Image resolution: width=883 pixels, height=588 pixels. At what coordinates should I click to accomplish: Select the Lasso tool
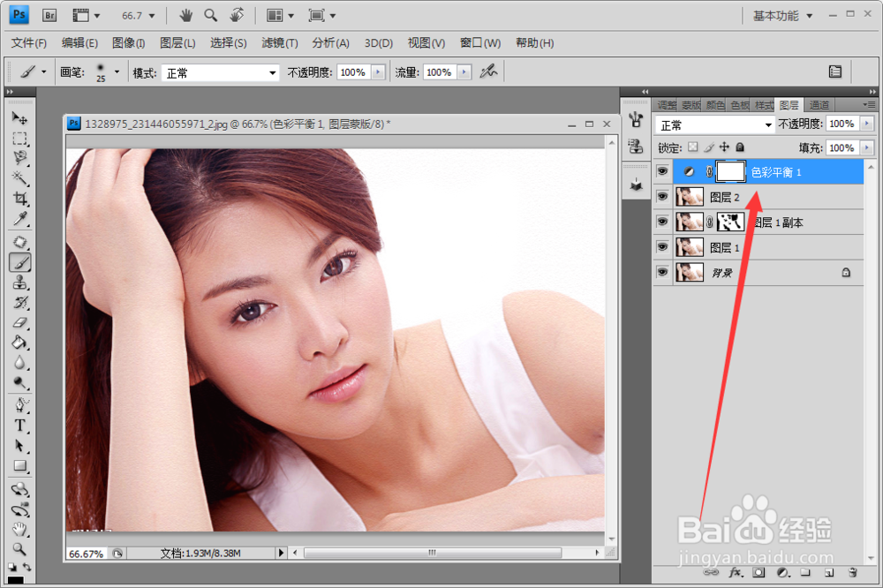click(19, 158)
